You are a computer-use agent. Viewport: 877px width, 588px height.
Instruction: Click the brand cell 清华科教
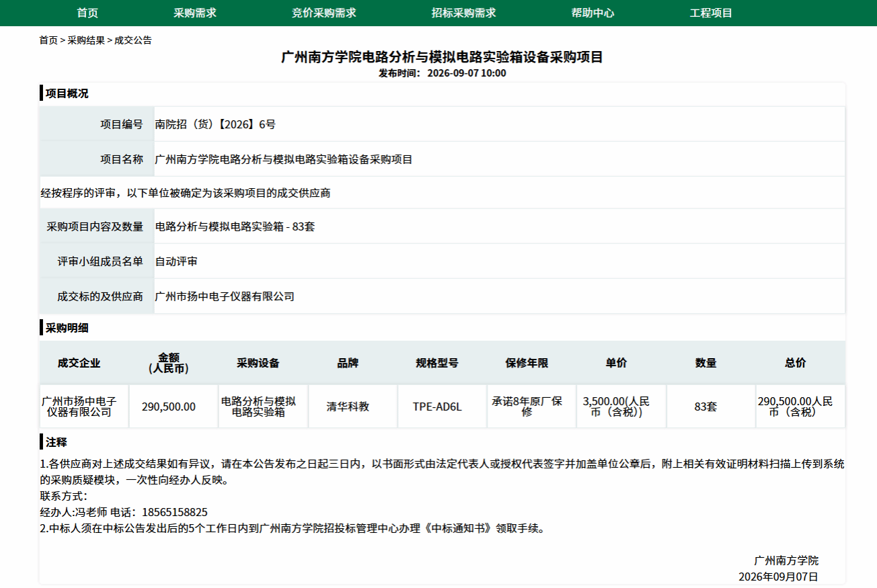pos(348,407)
